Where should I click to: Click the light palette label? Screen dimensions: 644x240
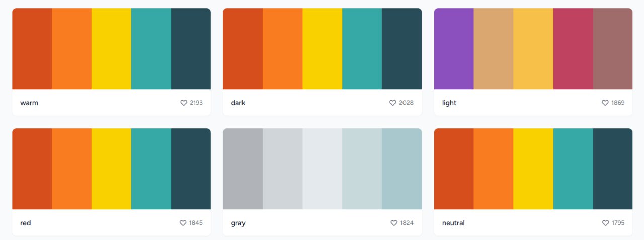pyautogui.click(x=449, y=103)
